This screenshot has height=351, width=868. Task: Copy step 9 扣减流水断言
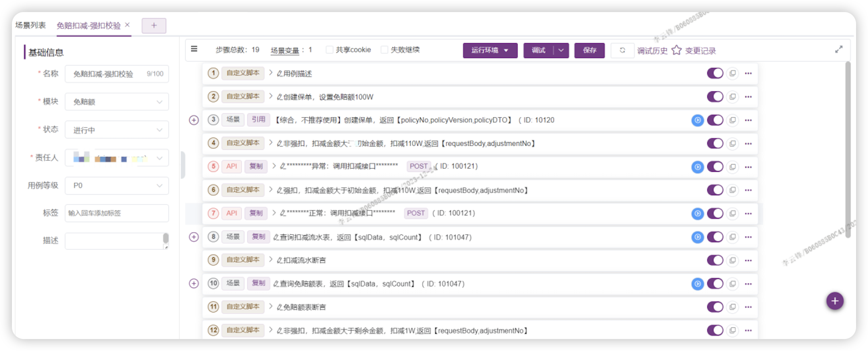point(732,260)
